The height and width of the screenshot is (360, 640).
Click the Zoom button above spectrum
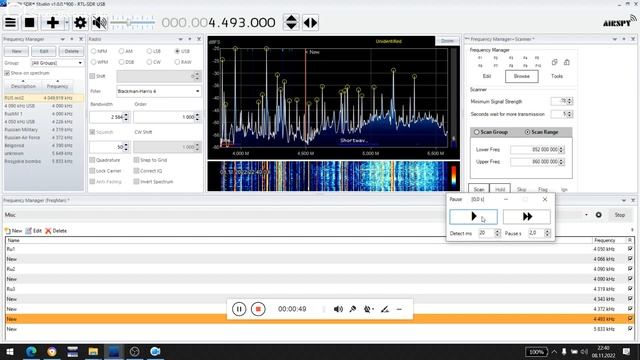tap(447, 41)
